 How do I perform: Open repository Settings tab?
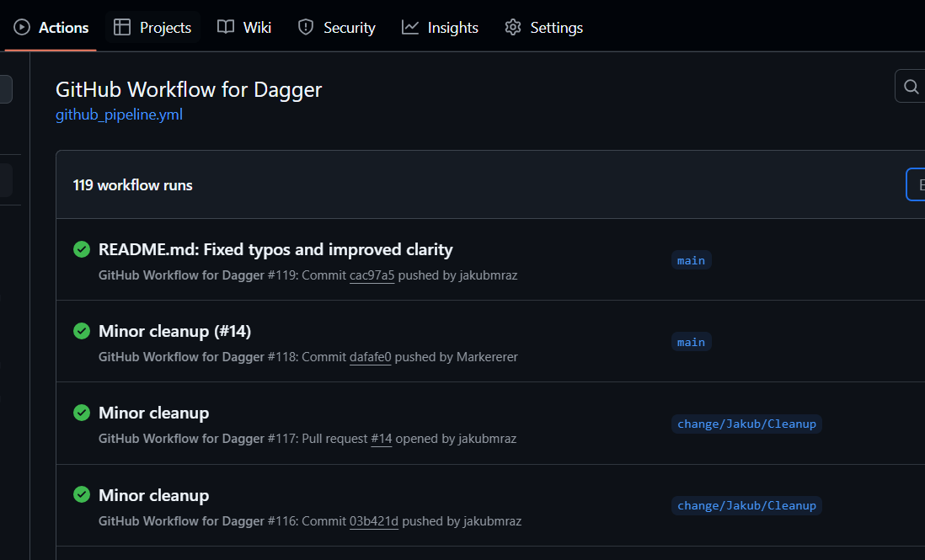coord(544,28)
